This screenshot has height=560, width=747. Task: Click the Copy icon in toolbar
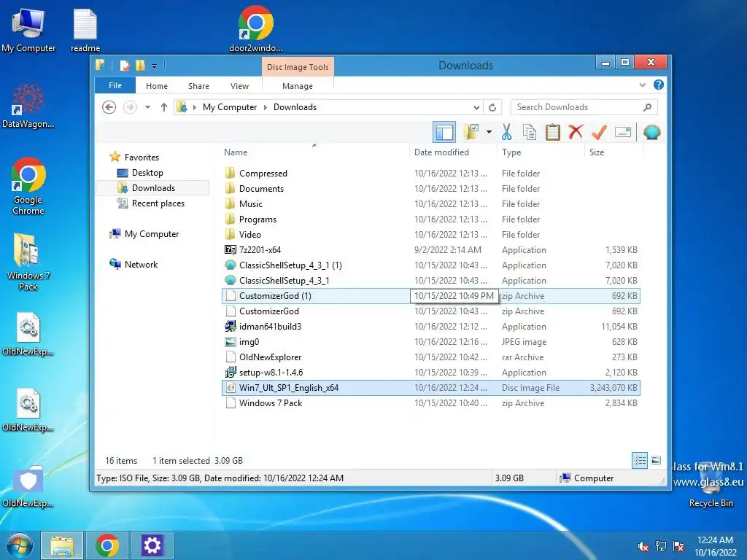point(530,132)
